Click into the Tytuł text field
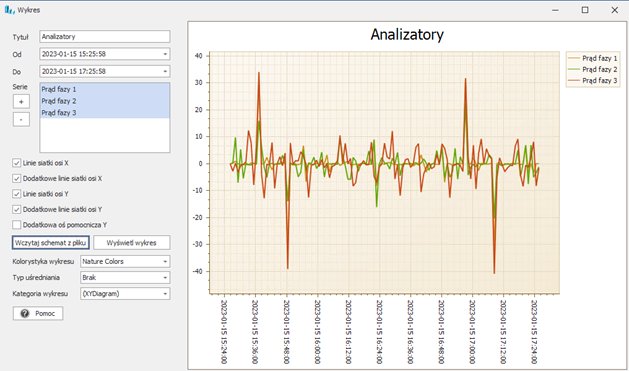This screenshot has width=629, height=371. [105, 36]
